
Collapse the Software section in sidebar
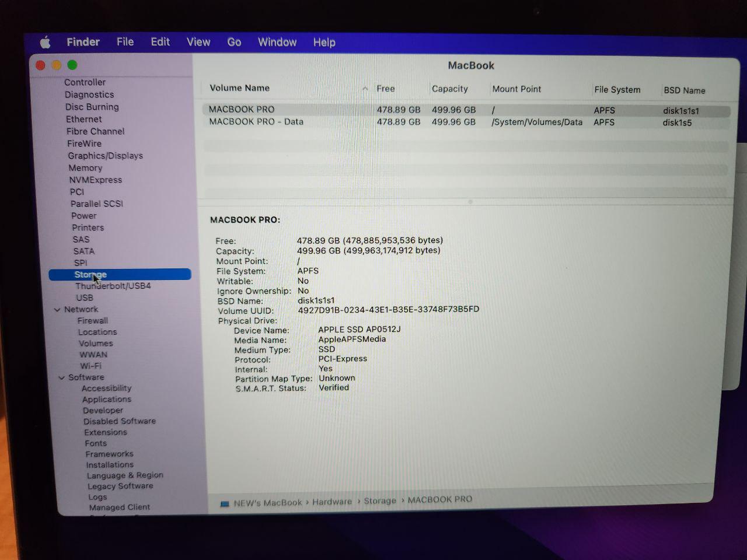[61, 378]
